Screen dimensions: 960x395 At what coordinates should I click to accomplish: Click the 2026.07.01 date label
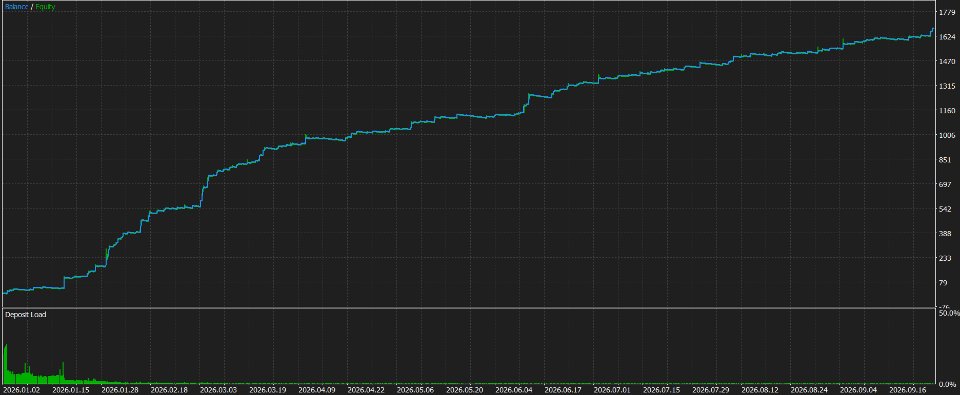(613, 390)
